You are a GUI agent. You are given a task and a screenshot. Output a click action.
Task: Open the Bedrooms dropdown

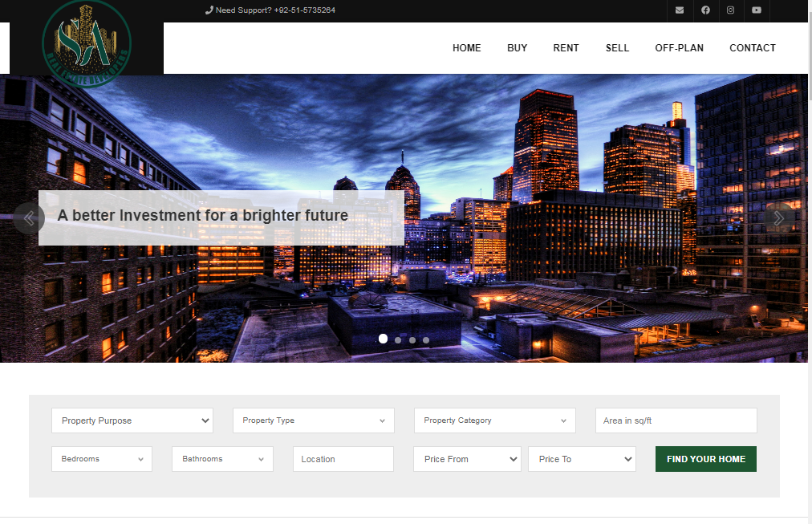click(102, 459)
